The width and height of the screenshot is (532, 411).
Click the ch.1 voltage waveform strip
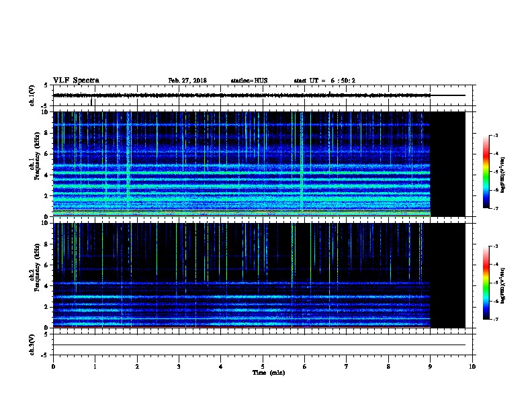pyautogui.click(x=263, y=95)
